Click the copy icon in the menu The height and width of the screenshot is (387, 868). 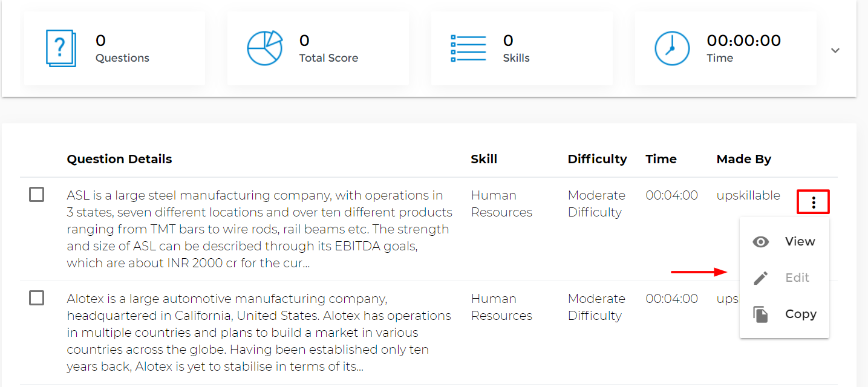point(761,314)
